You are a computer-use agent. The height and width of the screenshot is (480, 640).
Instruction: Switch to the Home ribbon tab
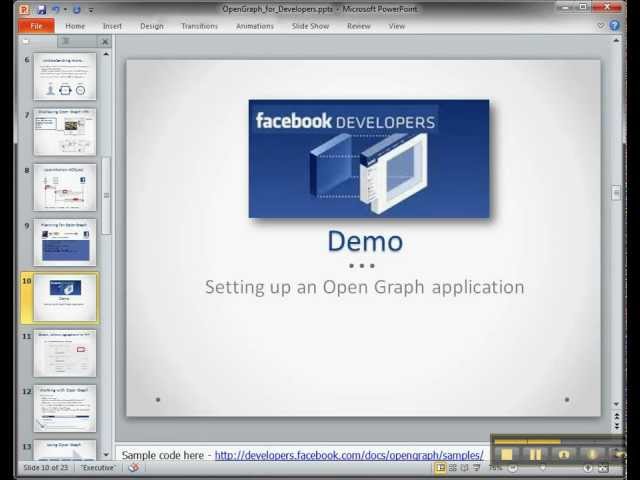(x=75, y=26)
